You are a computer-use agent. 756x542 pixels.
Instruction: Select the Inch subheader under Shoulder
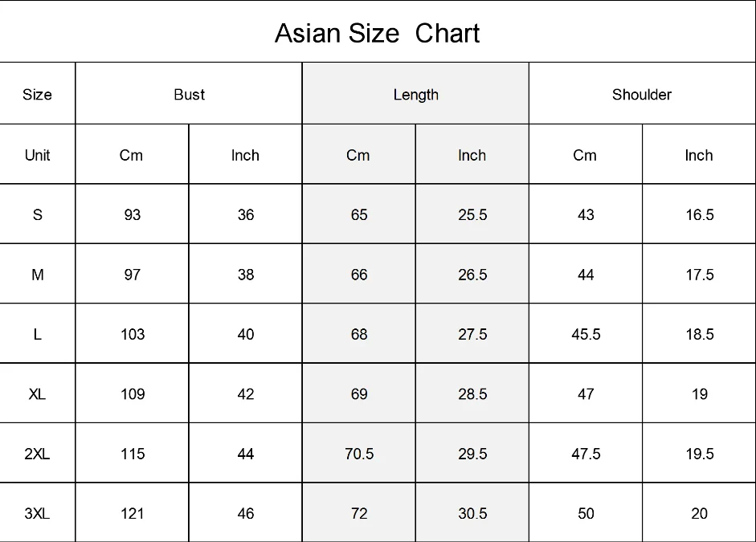[698, 155]
